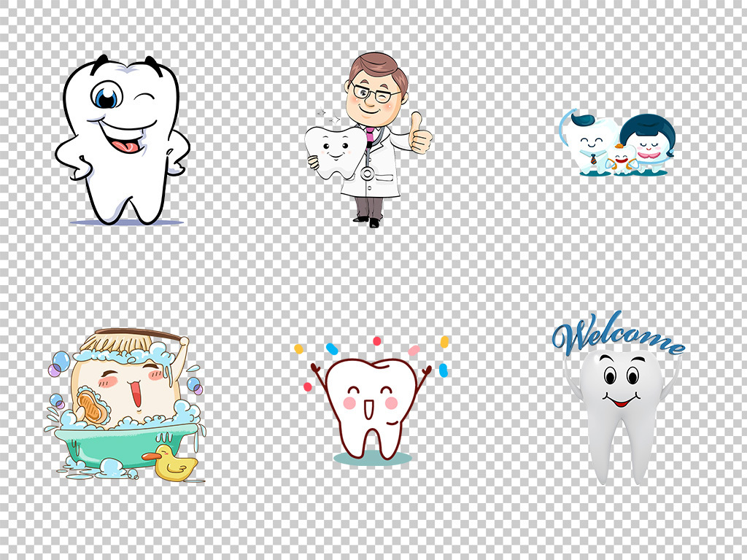Select the winking white tooth cartoon
Viewport: 747px width, 560px height.
point(123,140)
